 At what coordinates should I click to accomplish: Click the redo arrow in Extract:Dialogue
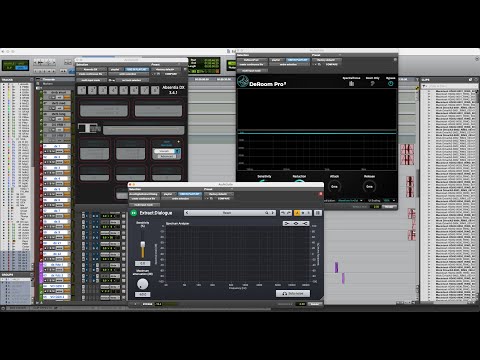289,213
